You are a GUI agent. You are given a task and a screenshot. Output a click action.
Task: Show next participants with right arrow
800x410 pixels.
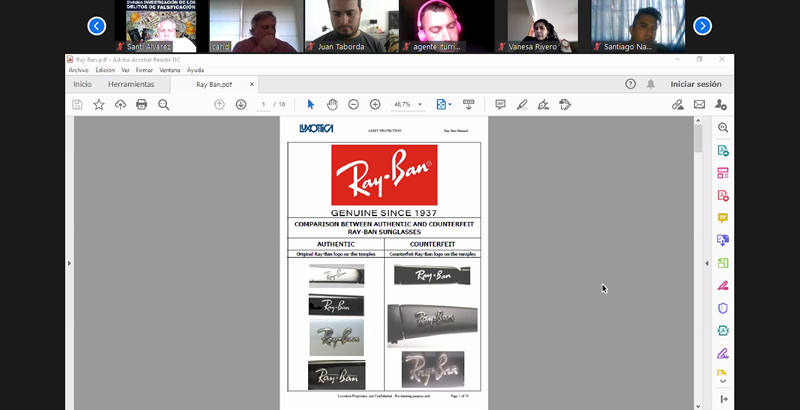[703, 25]
